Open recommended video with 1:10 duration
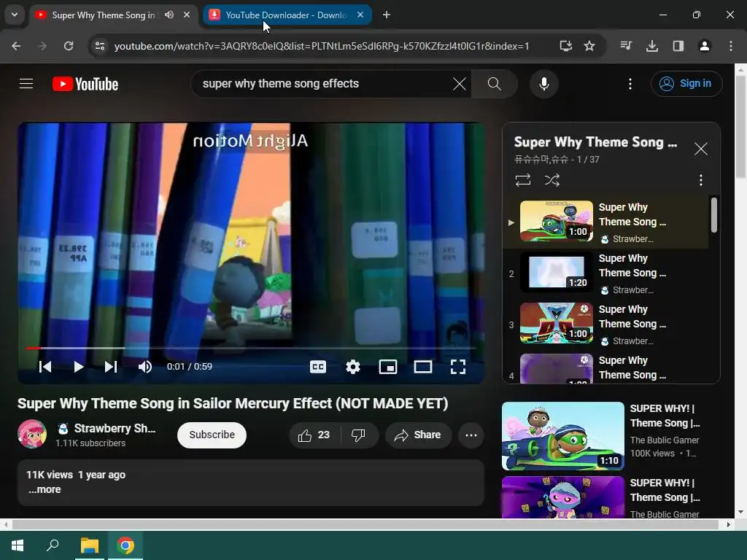Image resolution: width=747 pixels, height=560 pixels. pos(562,436)
